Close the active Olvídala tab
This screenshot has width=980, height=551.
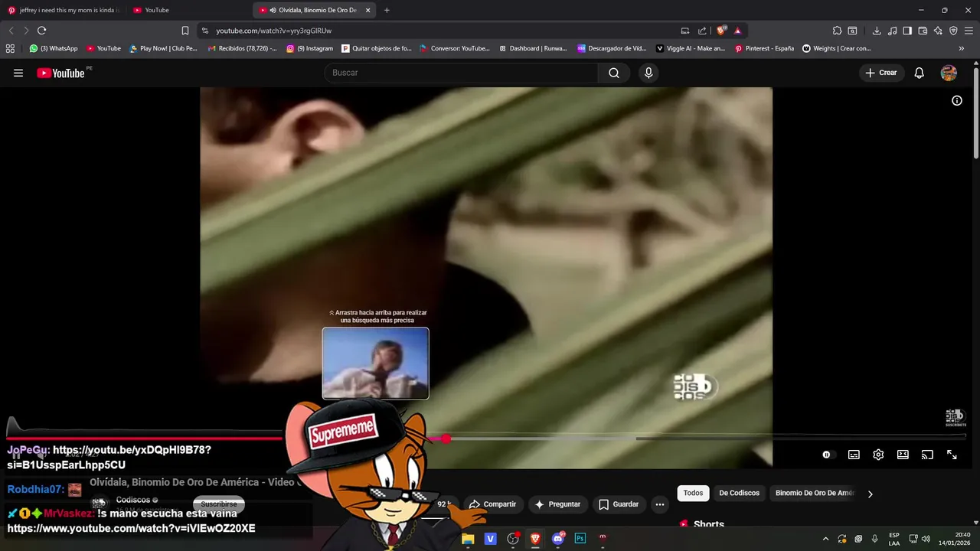(368, 10)
